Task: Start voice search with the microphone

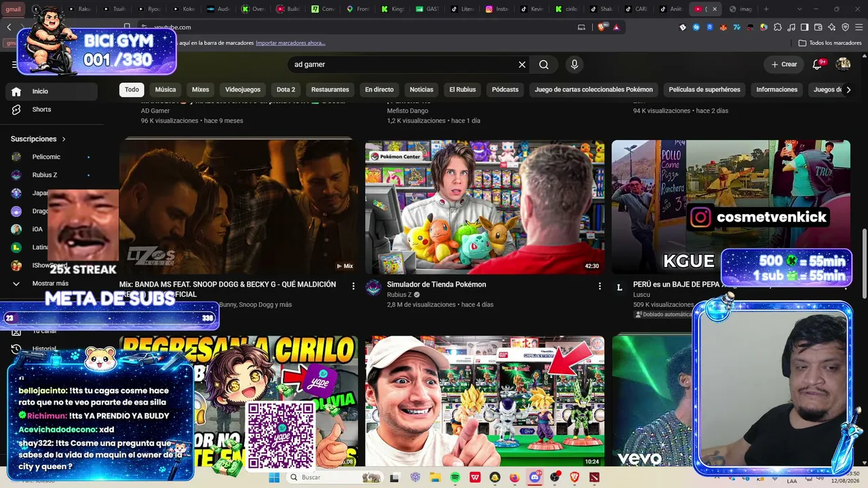Action: (x=574, y=64)
